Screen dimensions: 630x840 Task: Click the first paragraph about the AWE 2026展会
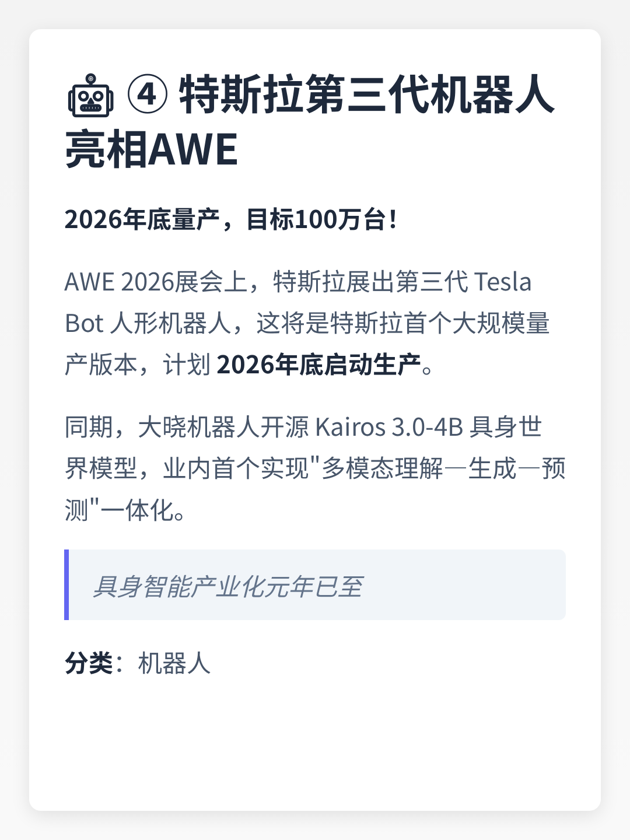(x=307, y=323)
